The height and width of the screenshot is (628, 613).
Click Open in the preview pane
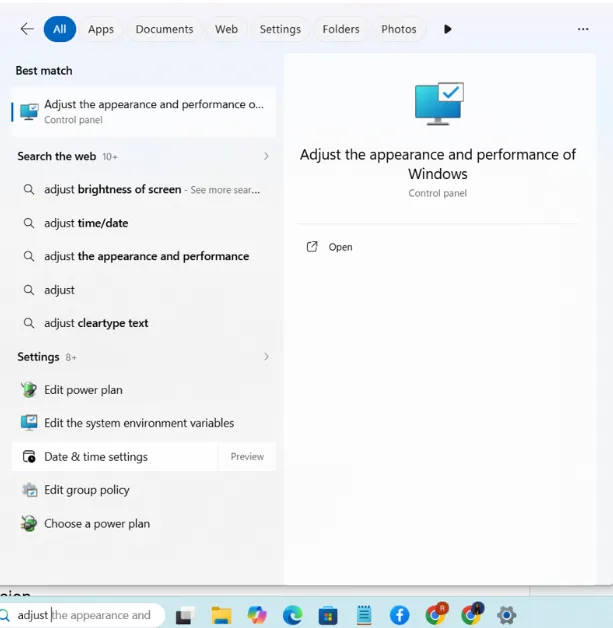click(340, 247)
